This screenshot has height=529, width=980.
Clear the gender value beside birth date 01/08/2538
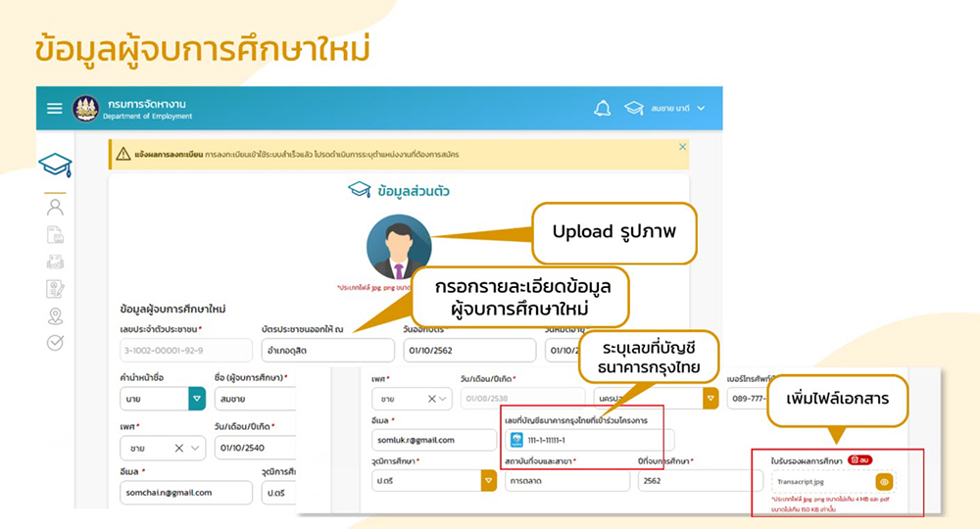(431, 399)
